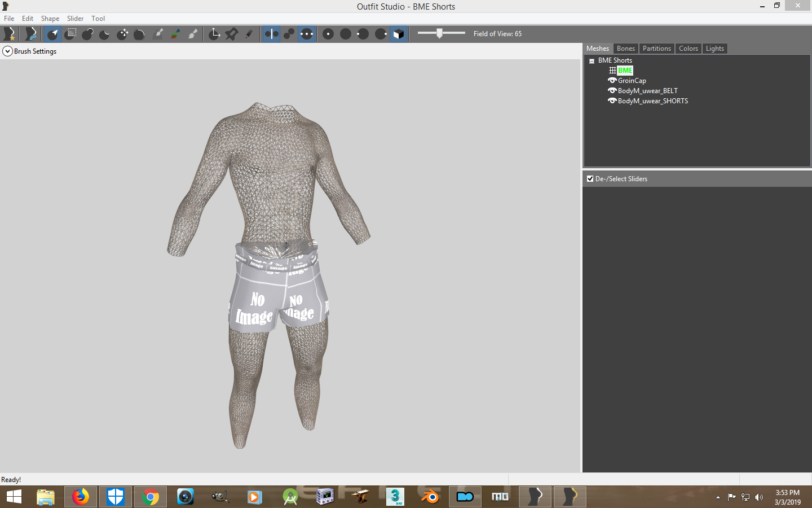Screen dimensions: 812x508
Task: Open the Slider menu
Action: (x=75, y=18)
